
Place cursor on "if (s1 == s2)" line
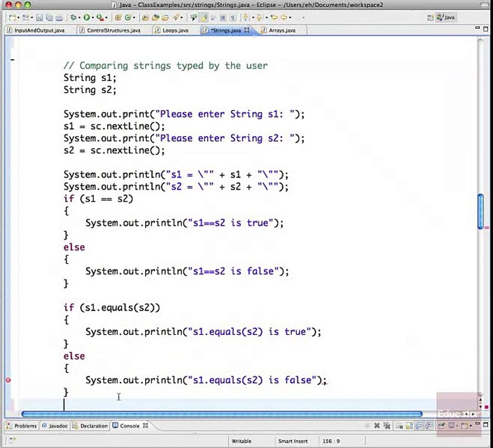click(x=98, y=198)
